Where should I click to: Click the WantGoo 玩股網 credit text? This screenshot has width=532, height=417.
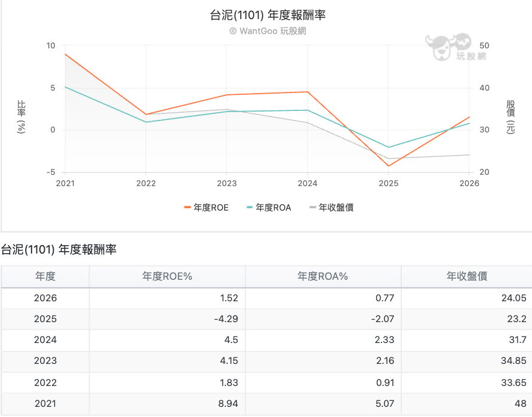pyautogui.click(x=268, y=31)
